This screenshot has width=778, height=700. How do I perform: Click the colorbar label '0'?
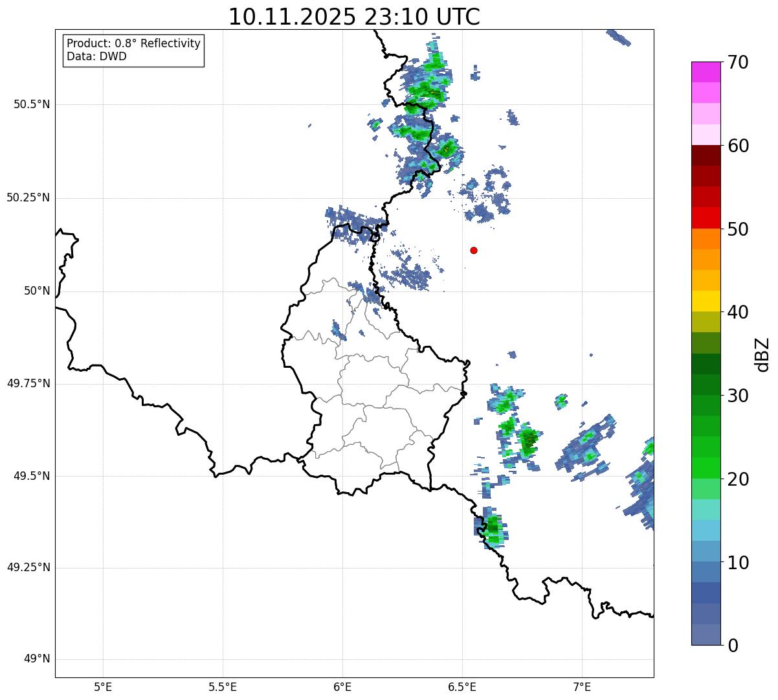(x=732, y=646)
